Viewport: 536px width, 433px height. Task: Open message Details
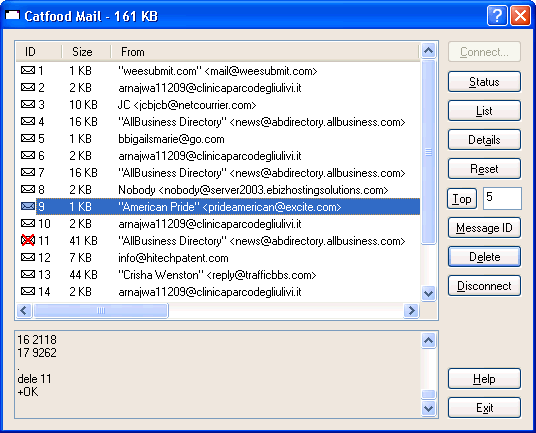coord(484,140)
